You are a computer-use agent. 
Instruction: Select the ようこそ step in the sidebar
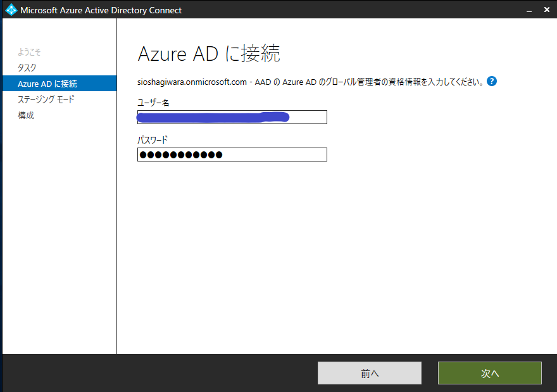pyautogui.click(x=30, y=53)
